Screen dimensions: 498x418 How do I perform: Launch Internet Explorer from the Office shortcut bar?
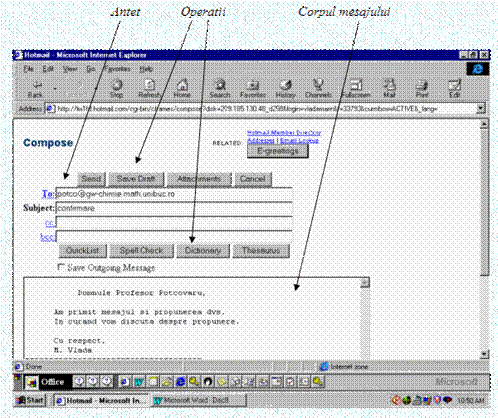click(180, 381)
